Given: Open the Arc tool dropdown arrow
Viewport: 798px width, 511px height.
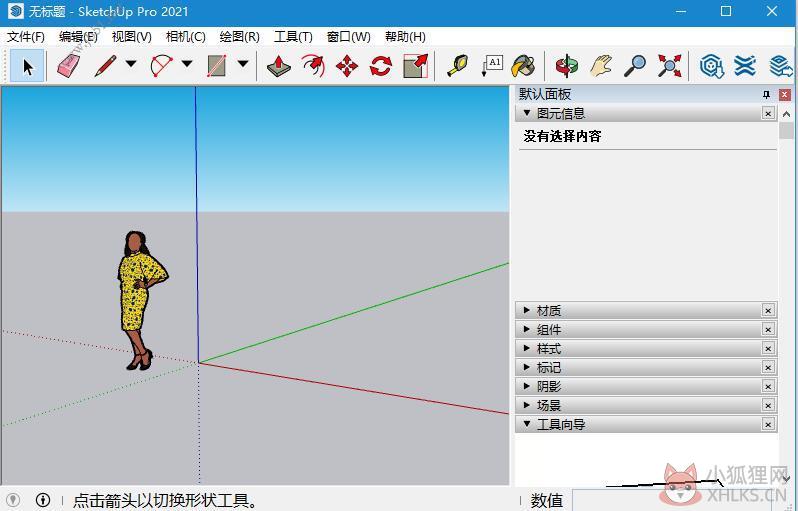Looking at the screenshot, I should (x=187, y=64).
